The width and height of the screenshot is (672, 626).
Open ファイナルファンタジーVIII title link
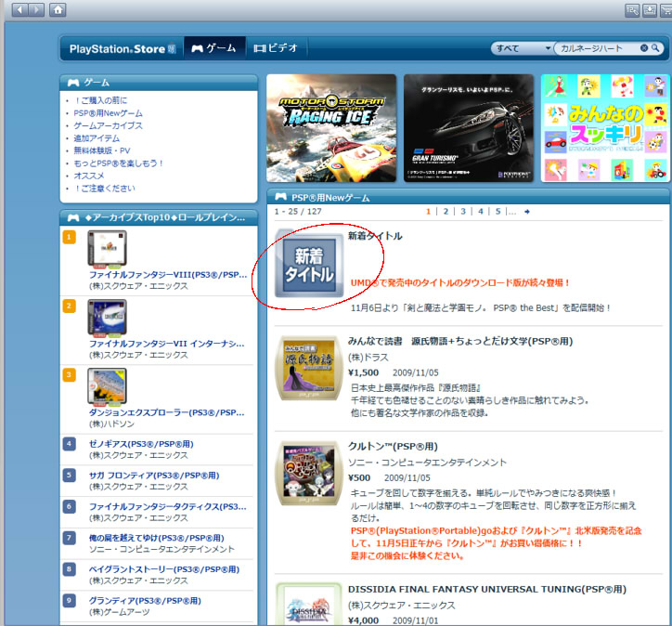coord(168,275)
